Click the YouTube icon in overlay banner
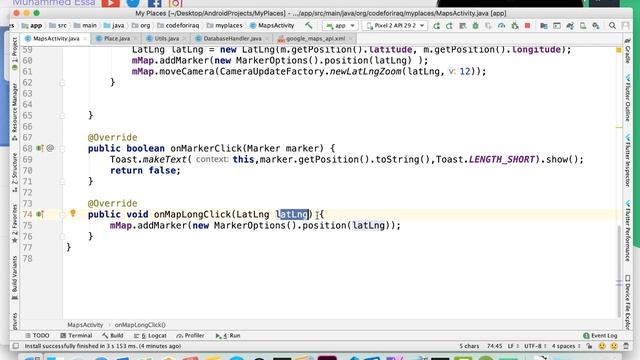 tap(111, 3)
